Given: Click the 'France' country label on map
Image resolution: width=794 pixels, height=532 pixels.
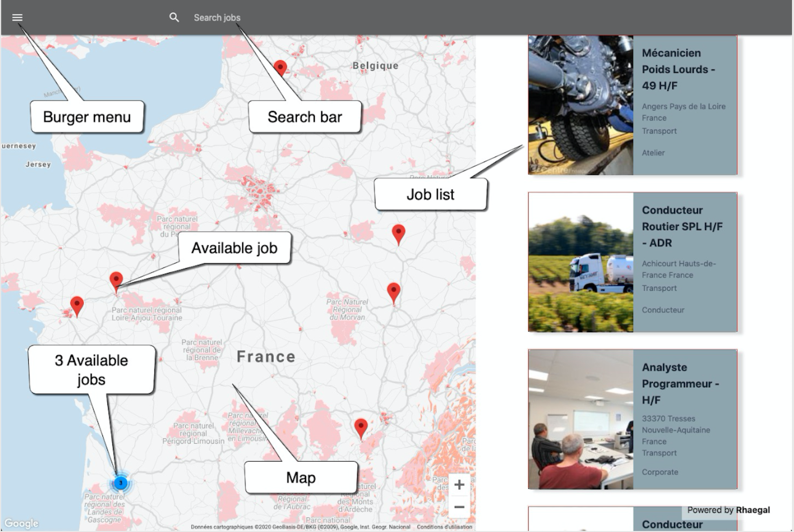Looking at the screenshot, I should 266,357.
